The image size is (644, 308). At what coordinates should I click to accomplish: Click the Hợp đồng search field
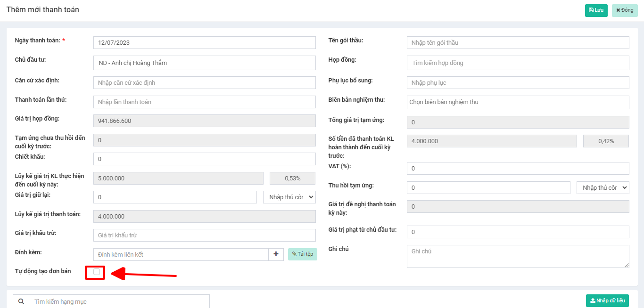pyautogui.click(x=518, y=63)
